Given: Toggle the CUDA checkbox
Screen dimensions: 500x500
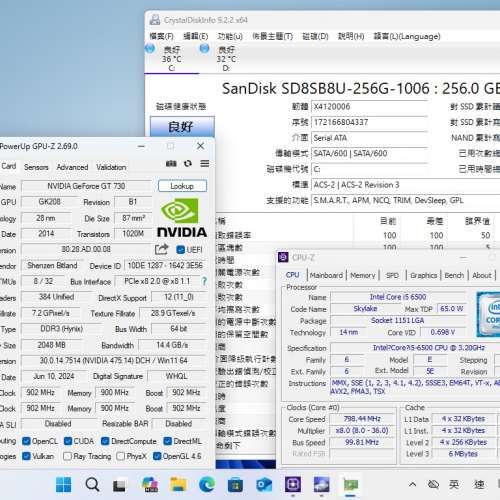Looking at the screenshot, I should coord(68,441).
